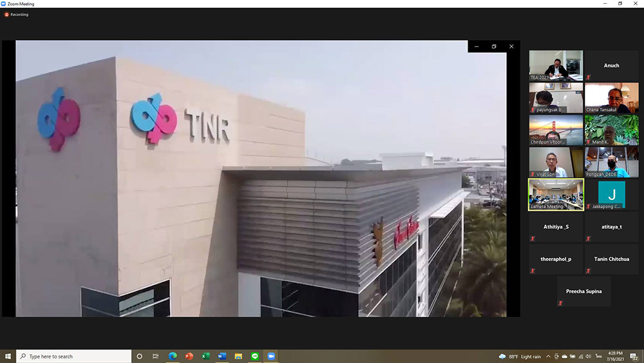The image size is (644, 363).
Task: Select the TEA 2021 video thumbnail
Action: pyautogui.click(x=556, y=65)
